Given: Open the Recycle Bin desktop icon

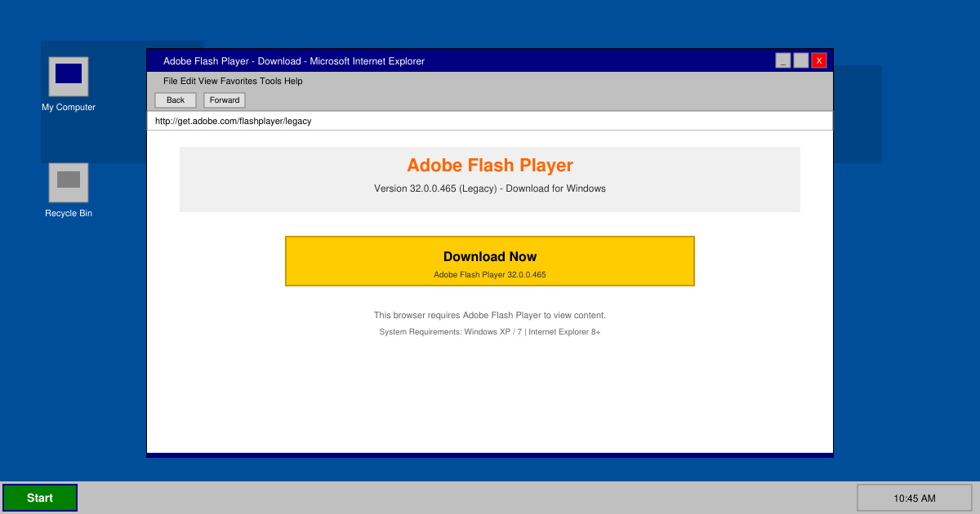Looking at the screenshot, I should click(69, 183).
